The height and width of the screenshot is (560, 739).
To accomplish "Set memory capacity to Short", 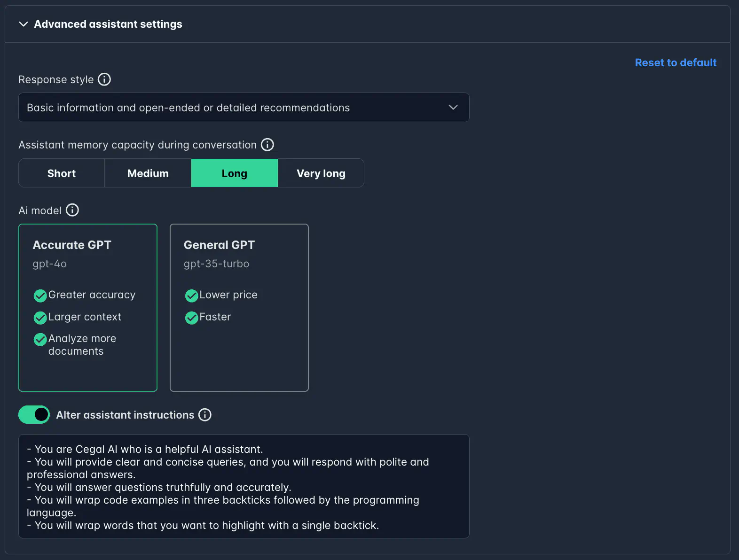I will click(x=62, y=173).
